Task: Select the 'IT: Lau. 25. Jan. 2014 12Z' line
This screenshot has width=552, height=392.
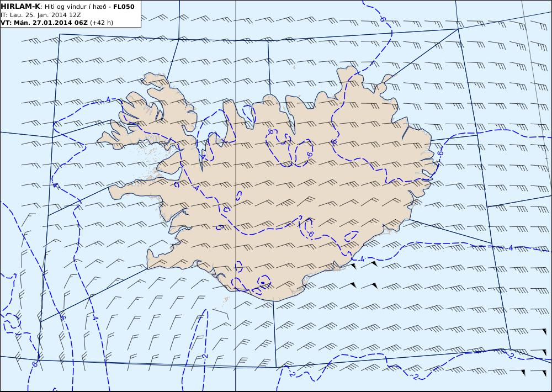Action: coord(41,15)
